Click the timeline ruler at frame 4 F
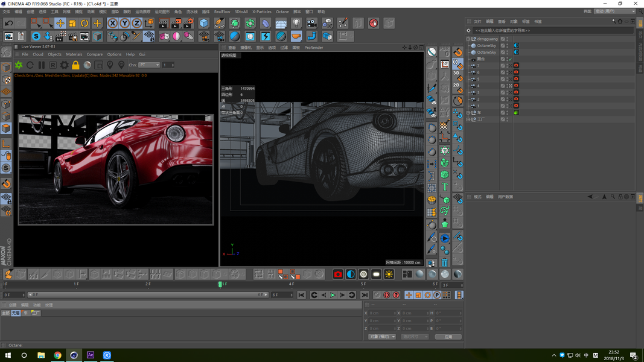 tap(292, 284)
